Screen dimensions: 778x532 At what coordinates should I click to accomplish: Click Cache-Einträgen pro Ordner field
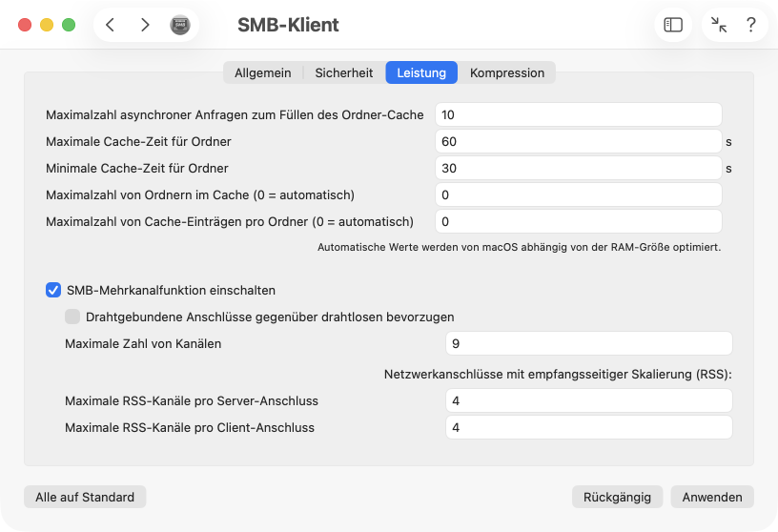pos(579,222)
